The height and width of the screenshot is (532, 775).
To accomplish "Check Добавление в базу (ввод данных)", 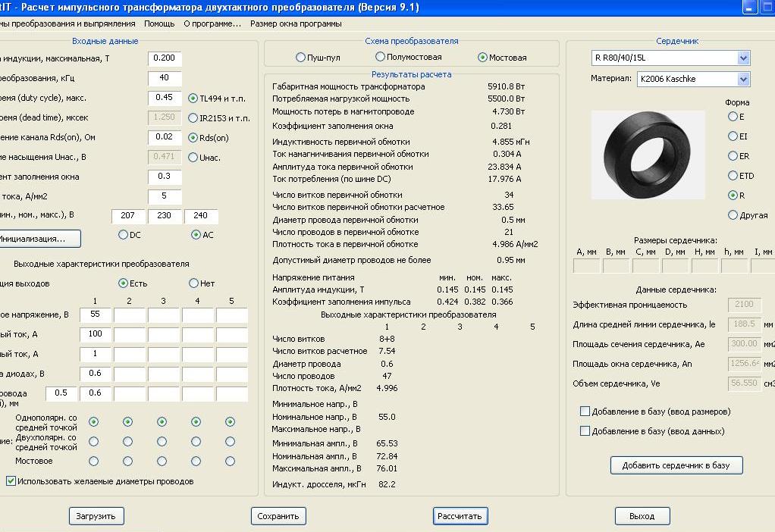I will [585, 431].
